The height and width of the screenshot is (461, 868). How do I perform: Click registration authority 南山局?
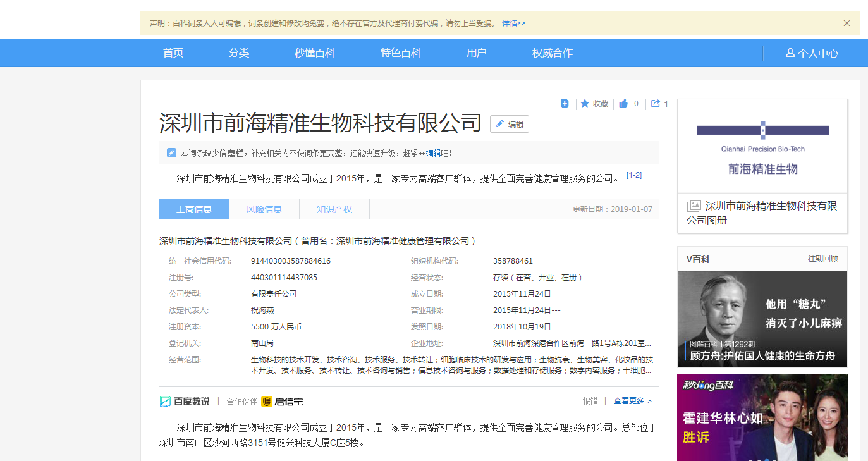tap(262, 343)
